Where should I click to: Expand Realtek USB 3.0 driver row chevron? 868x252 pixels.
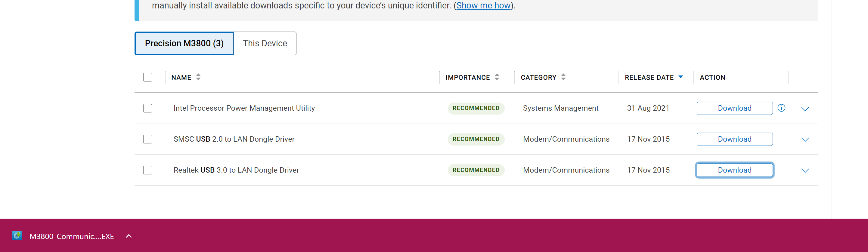coord(805,171)
